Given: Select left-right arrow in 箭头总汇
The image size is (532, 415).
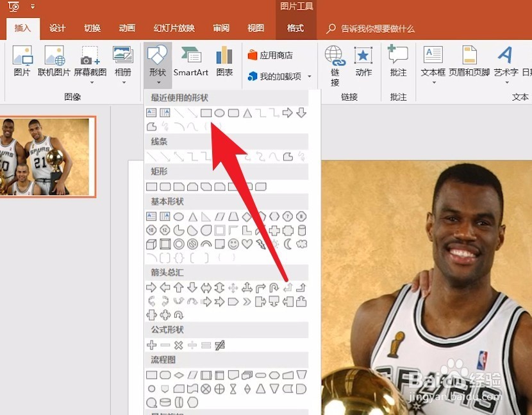Looking at the screenshot, I should 206,287.
